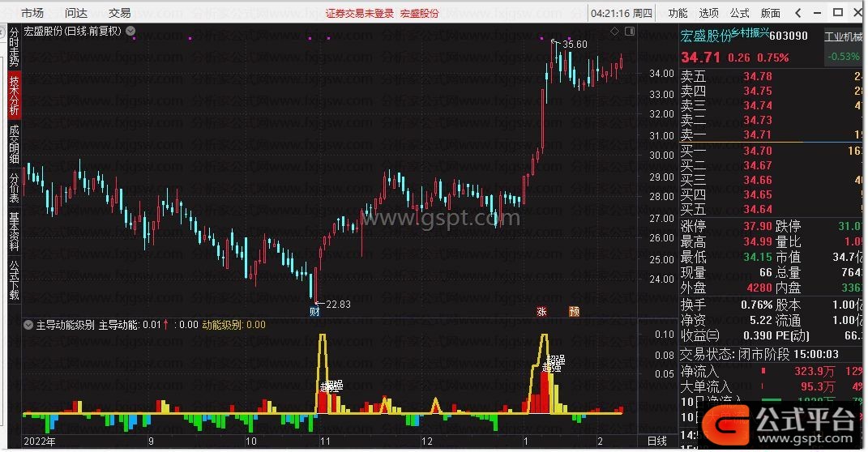Click the 收益(三) value 0.390
The height and width of the screenshot is (452, 868).
pyautogui.click(x=759, y=335)
